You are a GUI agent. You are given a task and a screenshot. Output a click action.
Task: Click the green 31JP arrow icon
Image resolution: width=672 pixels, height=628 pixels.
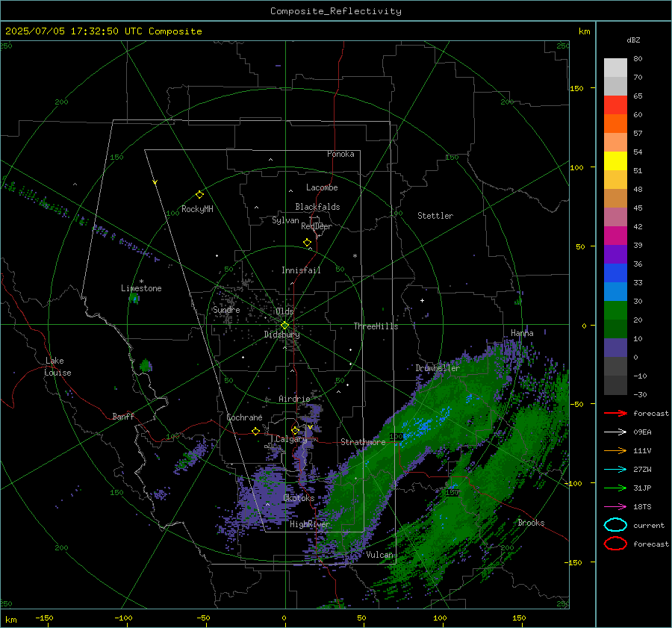[x=615, y=488]
